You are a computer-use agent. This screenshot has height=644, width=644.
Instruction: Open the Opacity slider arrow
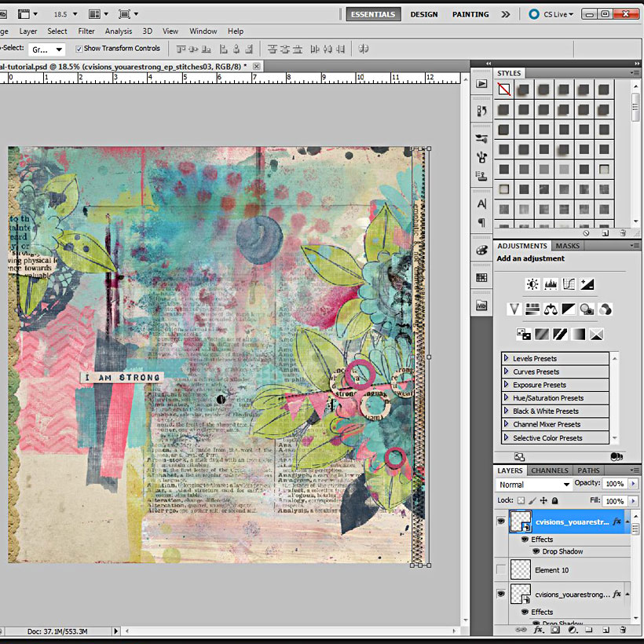(x=633, y=484)
